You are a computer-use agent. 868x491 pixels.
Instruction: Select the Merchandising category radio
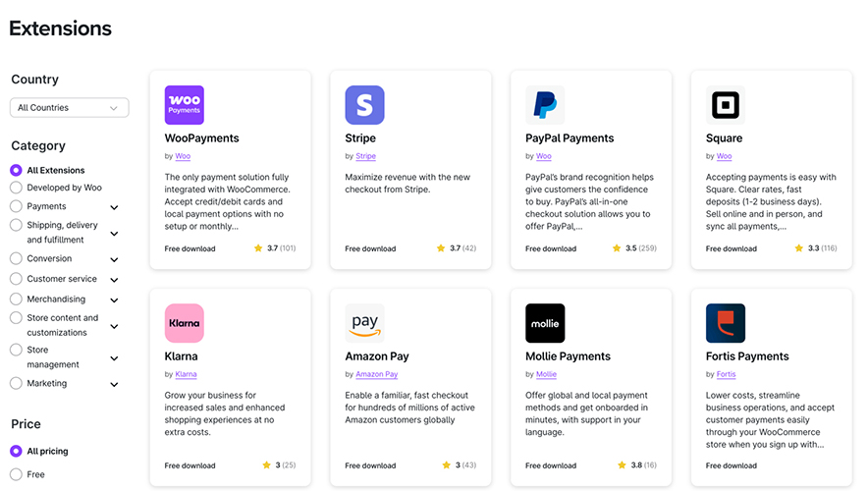pos(16,299)
